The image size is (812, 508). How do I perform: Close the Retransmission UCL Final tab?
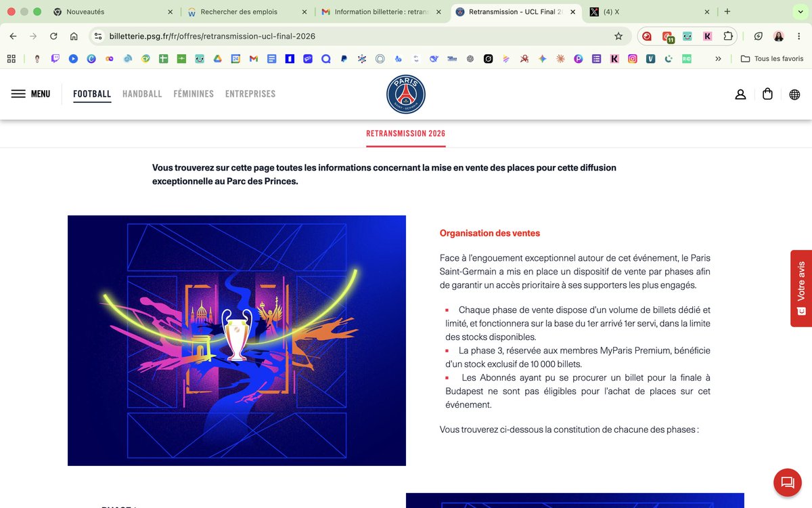(x=572, y=12)
